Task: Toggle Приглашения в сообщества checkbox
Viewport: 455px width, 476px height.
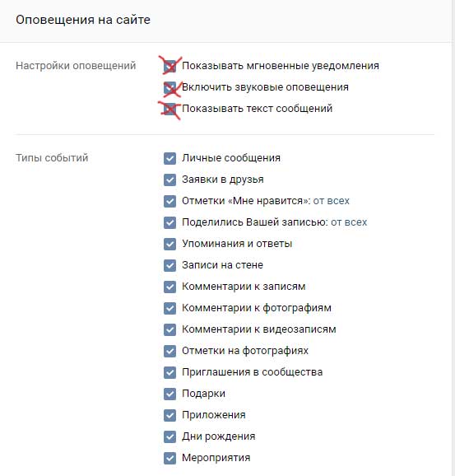Action: click(169, 372)
